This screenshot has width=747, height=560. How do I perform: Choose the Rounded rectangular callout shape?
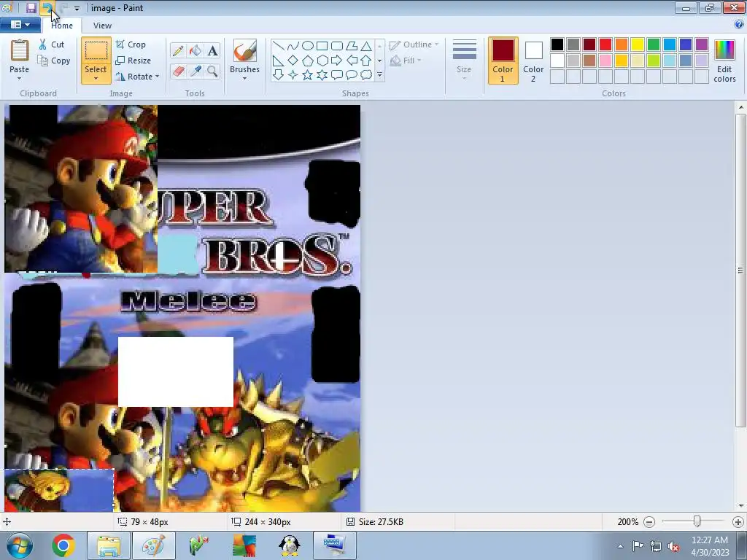[x=337, y=75]
